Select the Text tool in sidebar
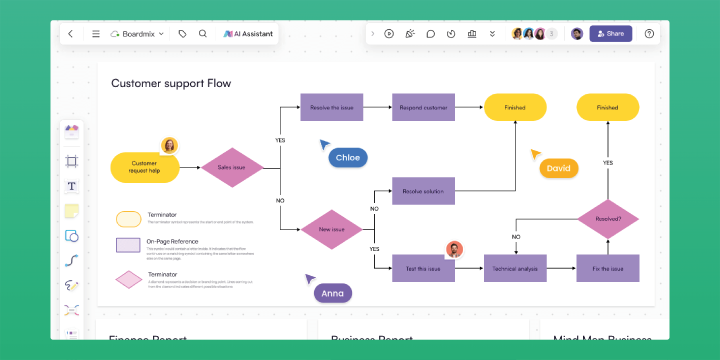This screenshot has height=360, width=720. tap(71, 186)
